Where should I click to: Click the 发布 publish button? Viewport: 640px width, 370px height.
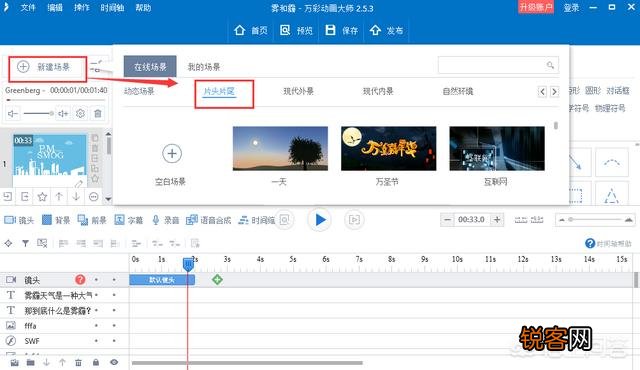387,30
